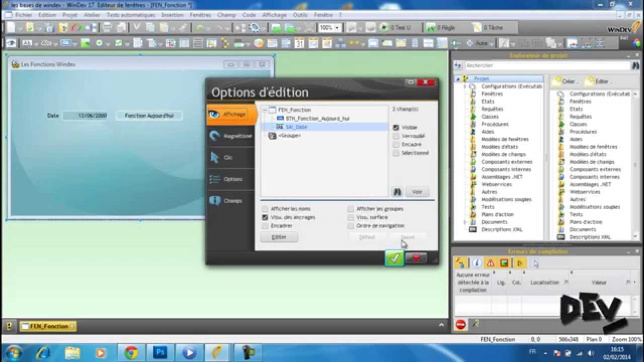This screenshot has height=362, width=644.
Task: Expand Documents node in project explorer tree
Action: (465, 222)
